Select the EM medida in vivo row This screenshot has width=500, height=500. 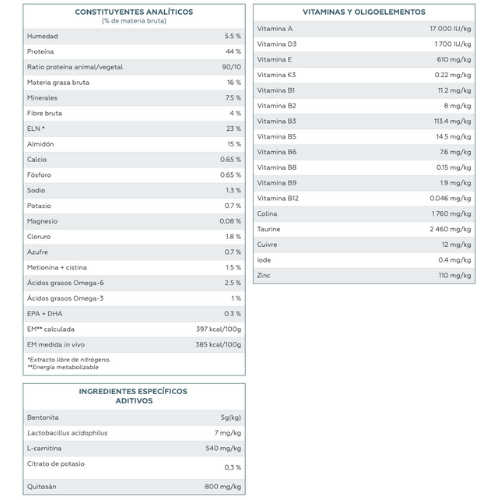click(134, 345)
